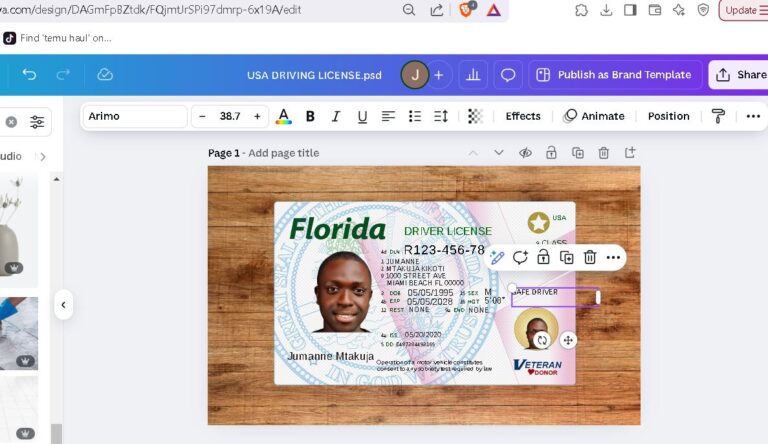768x444 pixels.
Task: Select the SAFE DRIVER text box
Action: (555, 297)
